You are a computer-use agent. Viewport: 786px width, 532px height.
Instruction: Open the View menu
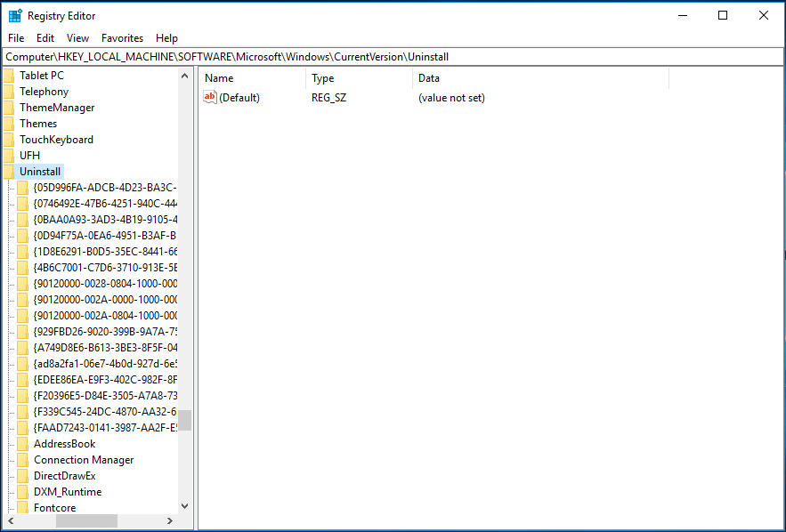[x=77, y=38]
